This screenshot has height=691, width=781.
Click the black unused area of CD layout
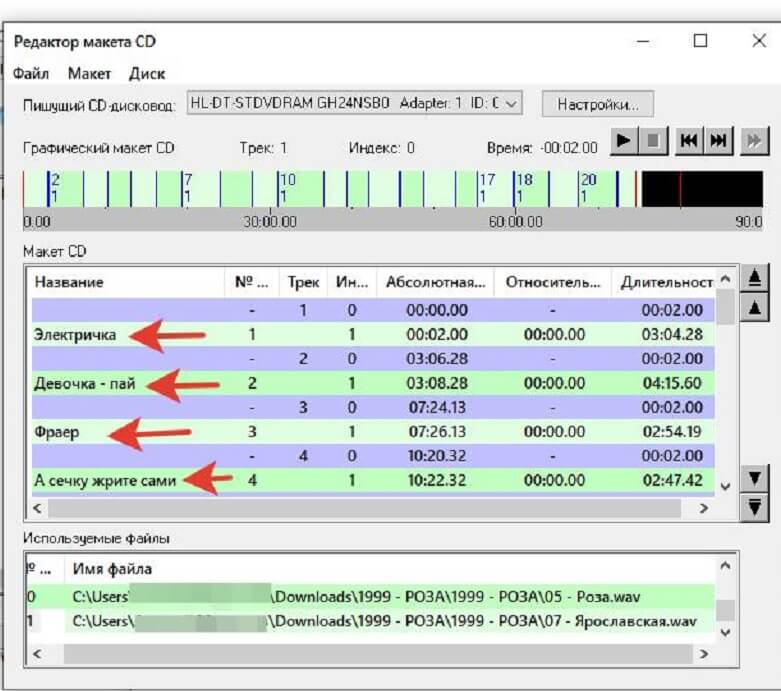tap(702, 189)
